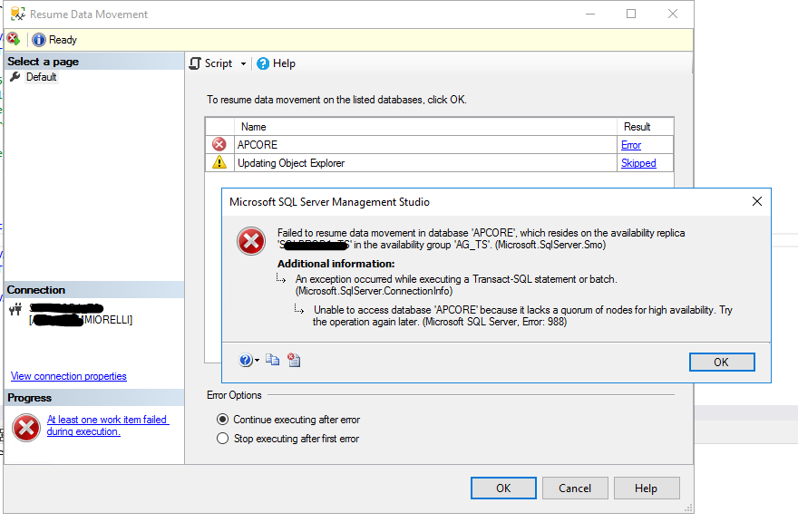Click the red error icon beside APCORE

tap(219, 144)
